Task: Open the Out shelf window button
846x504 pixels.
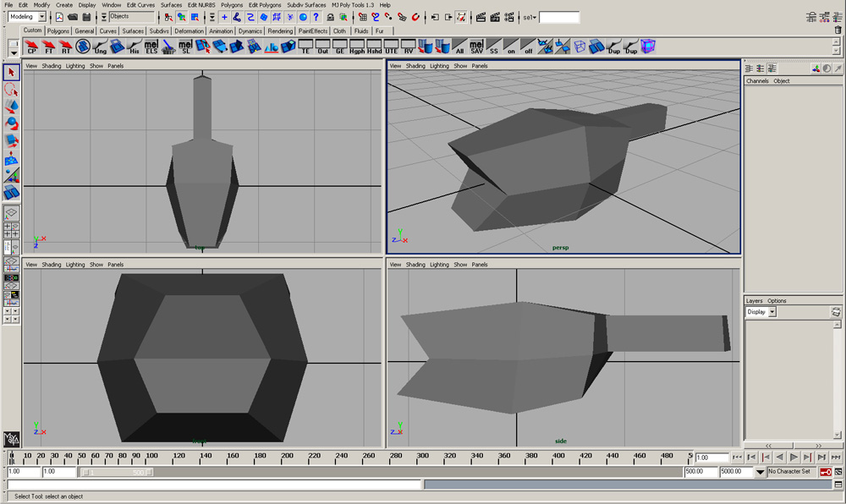Action: (x=322, y=47)
